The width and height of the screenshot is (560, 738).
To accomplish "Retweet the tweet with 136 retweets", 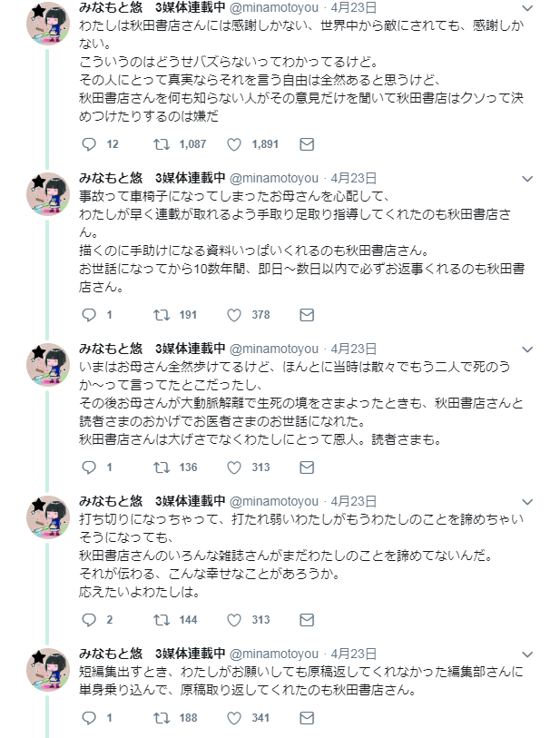I will pyautogui.click(x=162, y=467).
